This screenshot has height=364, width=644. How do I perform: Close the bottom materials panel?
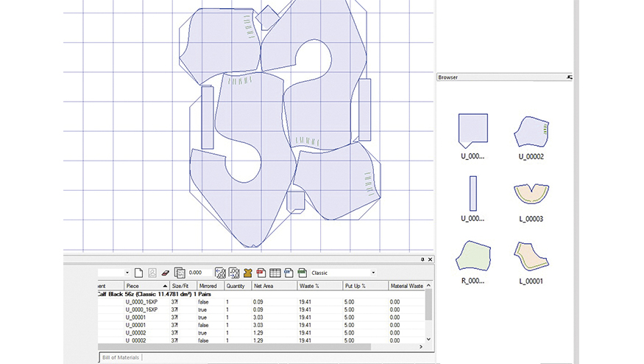[x=430, y=259]
